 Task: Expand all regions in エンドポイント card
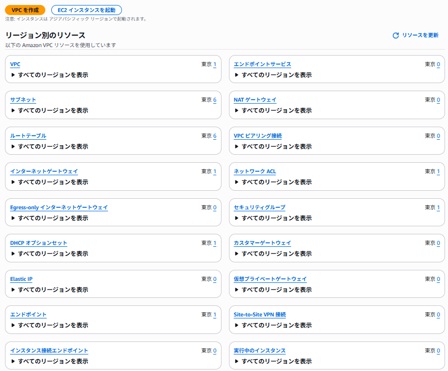(50, 325)
